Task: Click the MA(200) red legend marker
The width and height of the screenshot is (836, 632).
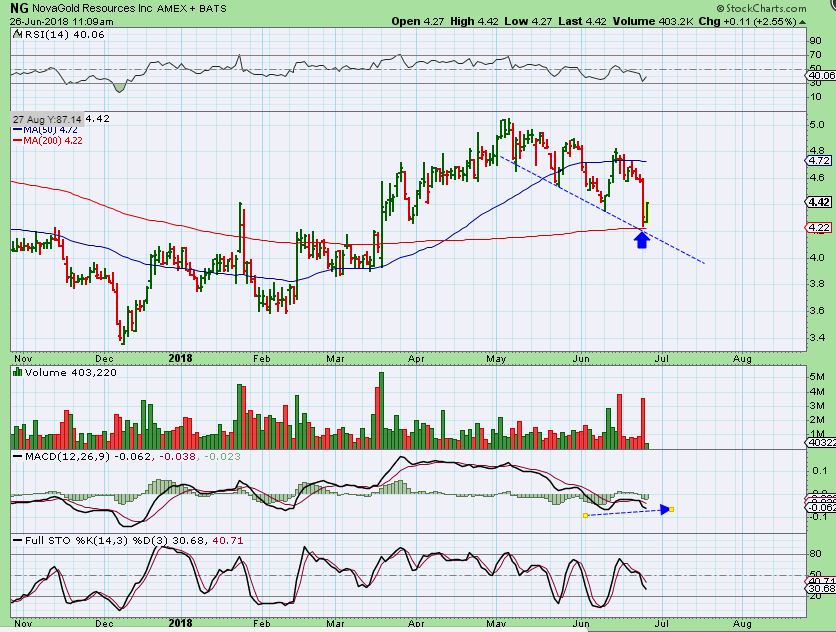Action: point(17,141)
